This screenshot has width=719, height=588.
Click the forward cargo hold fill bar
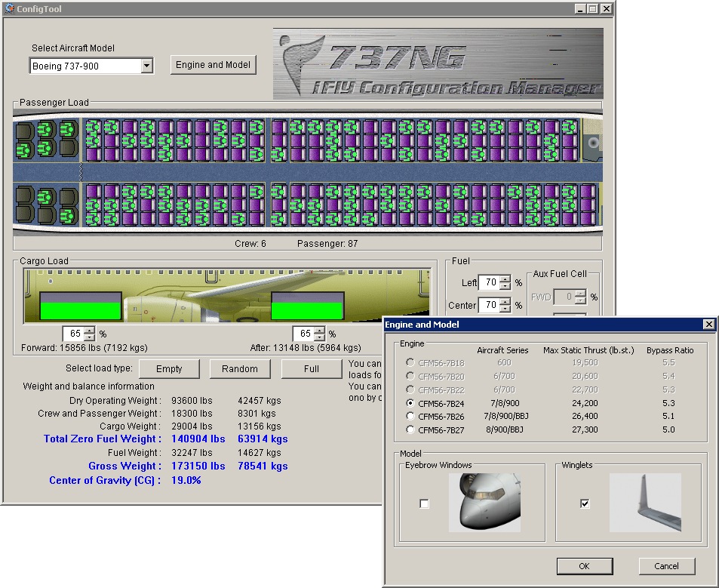pyautogui.click(x=81, y=306)
